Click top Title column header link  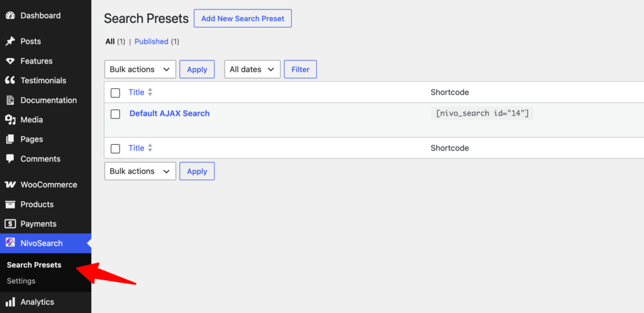136,92
